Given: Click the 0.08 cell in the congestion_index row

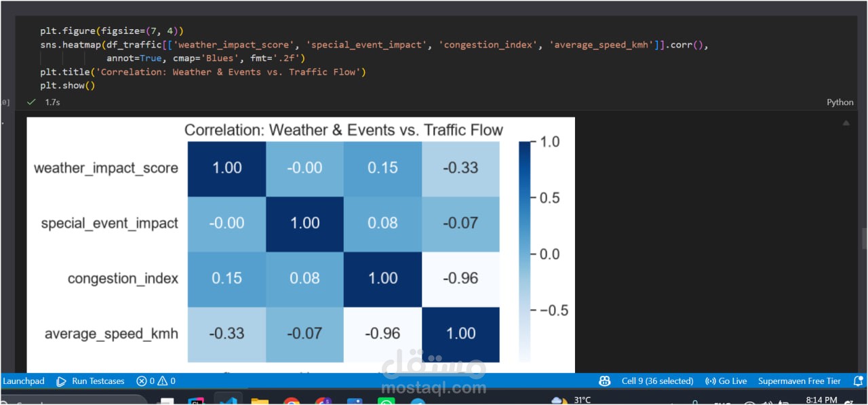Looking at the screenshot, I should 304,279.
